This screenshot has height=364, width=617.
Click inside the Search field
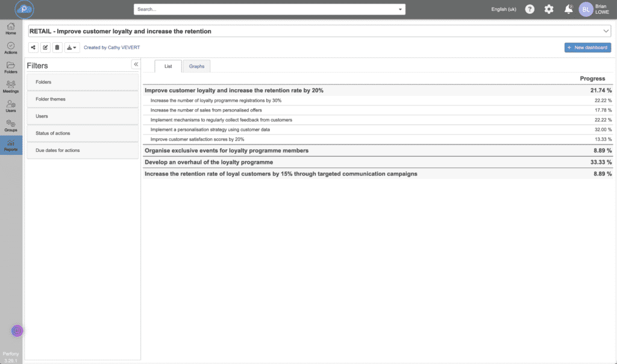click(265, 10)
